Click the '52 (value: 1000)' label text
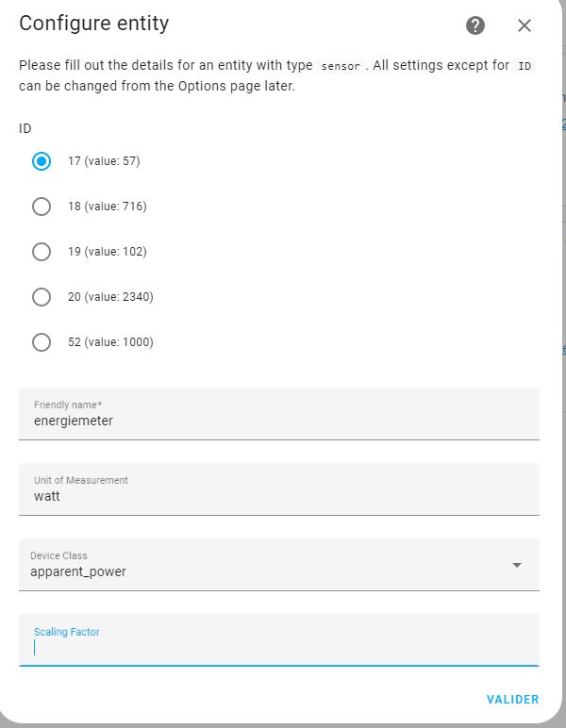Screen dimensions: 566x728 (110, 342)
